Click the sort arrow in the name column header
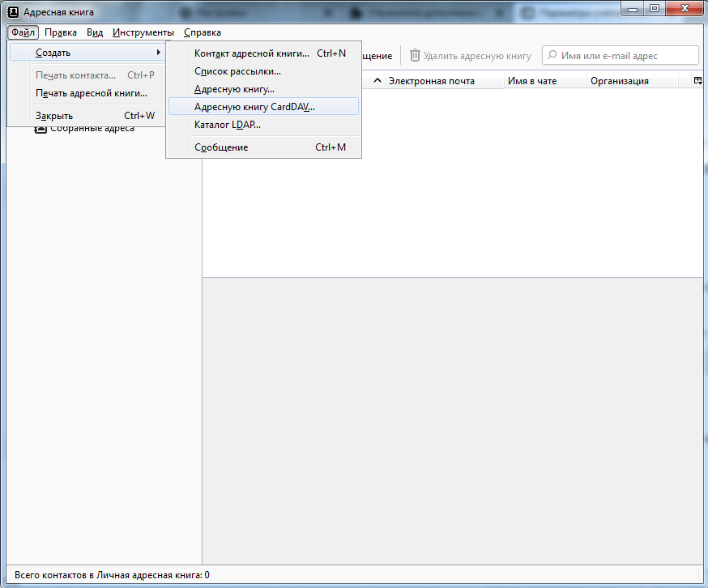The image size is (708, 588). (377, 81)
